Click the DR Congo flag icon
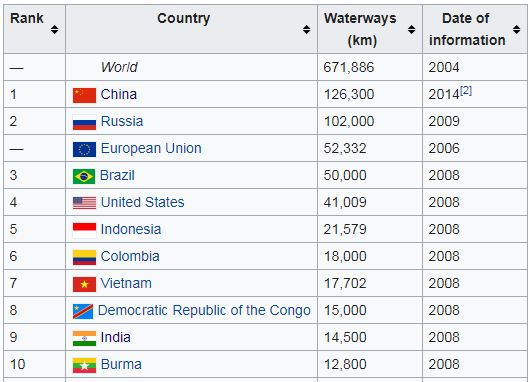The height and width of the screenshot is (382, 531). pos(83,311)
